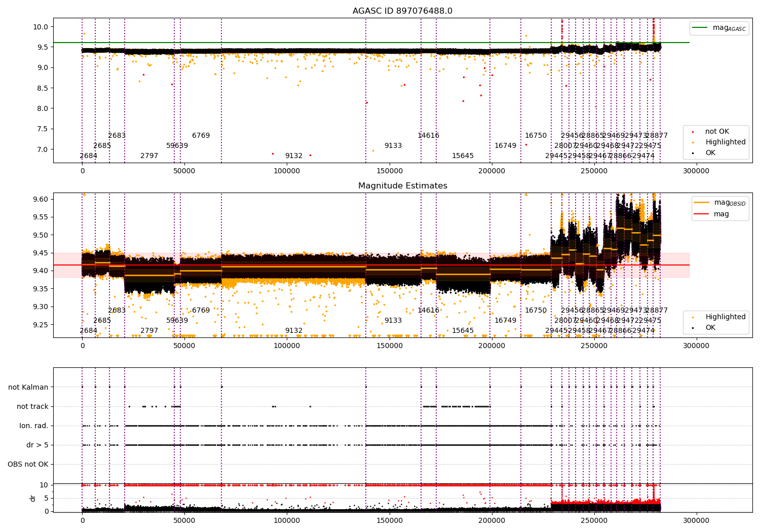Click the "9.25" y-axis tick label
Image resolution: width=760 pixels, height=532 pixels.
pyautogui.click(x=42, y=325)
